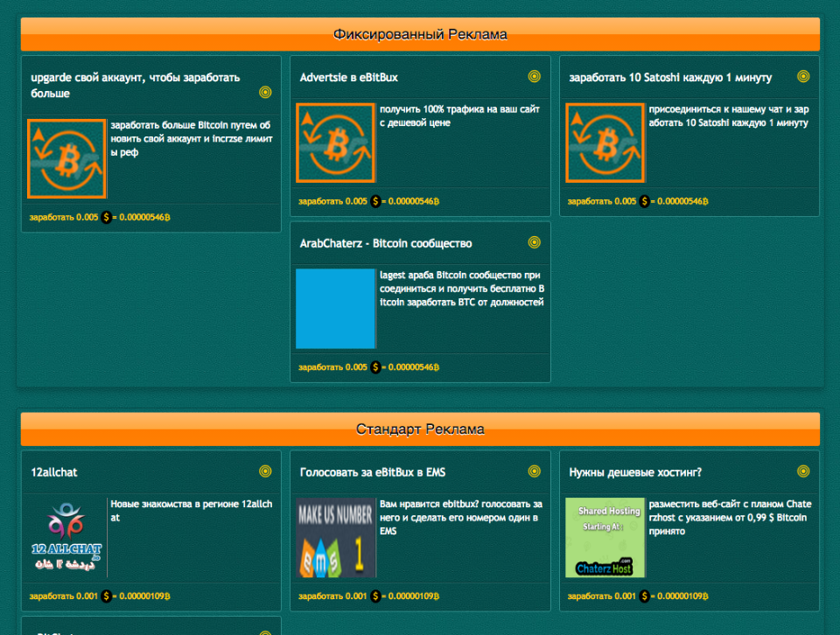The height and width of the screenshot is (635, 840).
Task: Click the Фиксированный Реклама section header
Action: (x=420, y=35)
